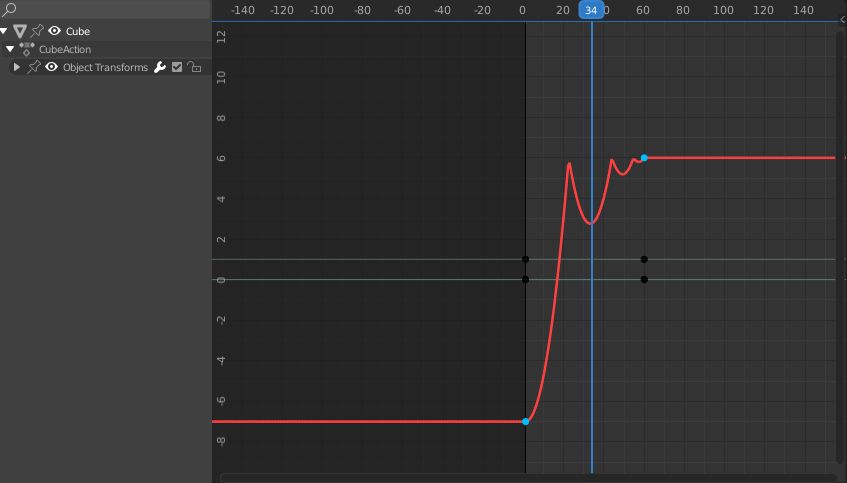Click the Cube object triangle icon
The image size is (847, 483).
[20, 31]
